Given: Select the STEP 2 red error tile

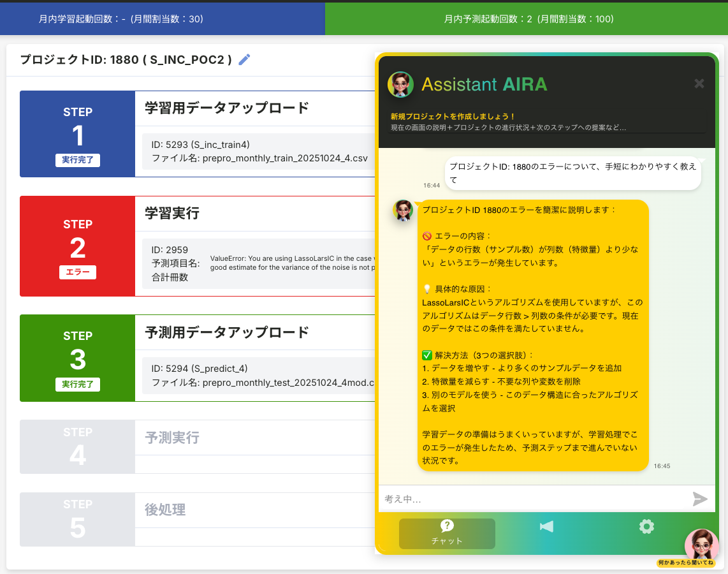Looking at the screenshot, I should tap(78, 246).
